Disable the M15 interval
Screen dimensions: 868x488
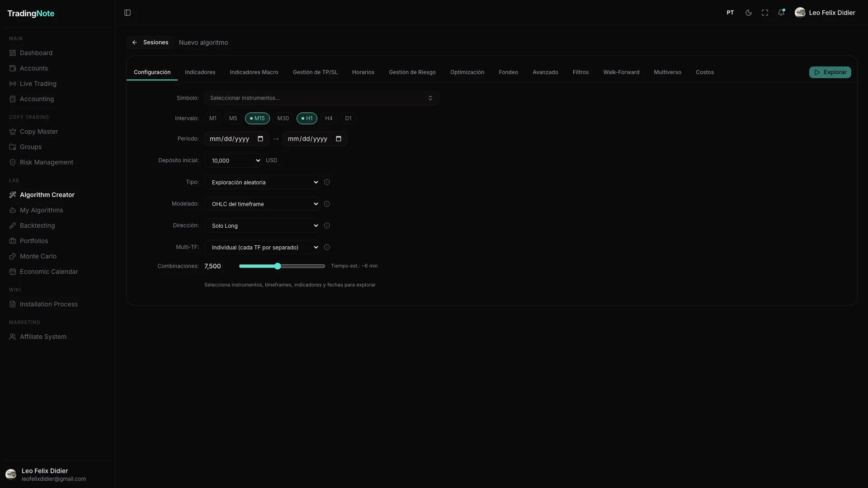point(257,118)
